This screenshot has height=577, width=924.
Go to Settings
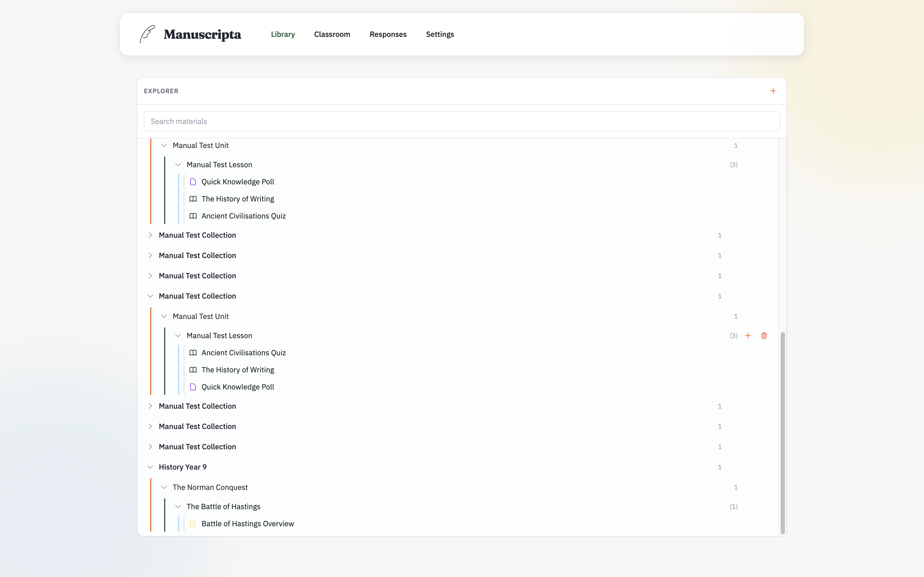pyautogui.click(x=440, y=34)
